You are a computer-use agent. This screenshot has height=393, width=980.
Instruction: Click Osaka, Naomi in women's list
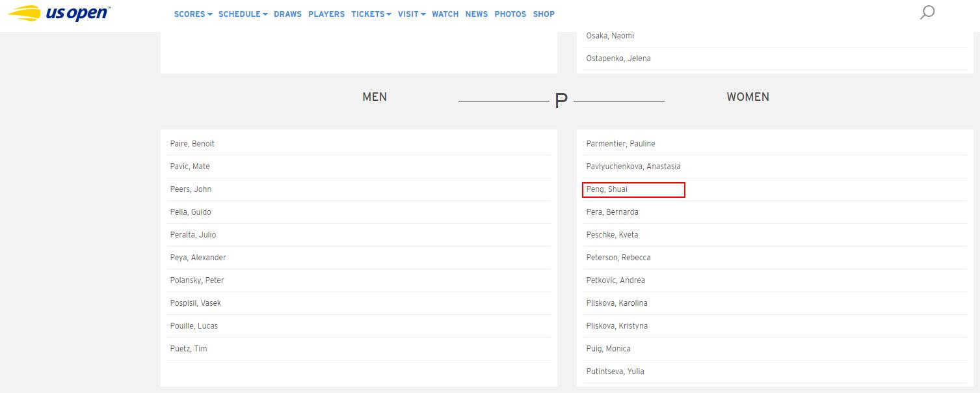[610, 36]
